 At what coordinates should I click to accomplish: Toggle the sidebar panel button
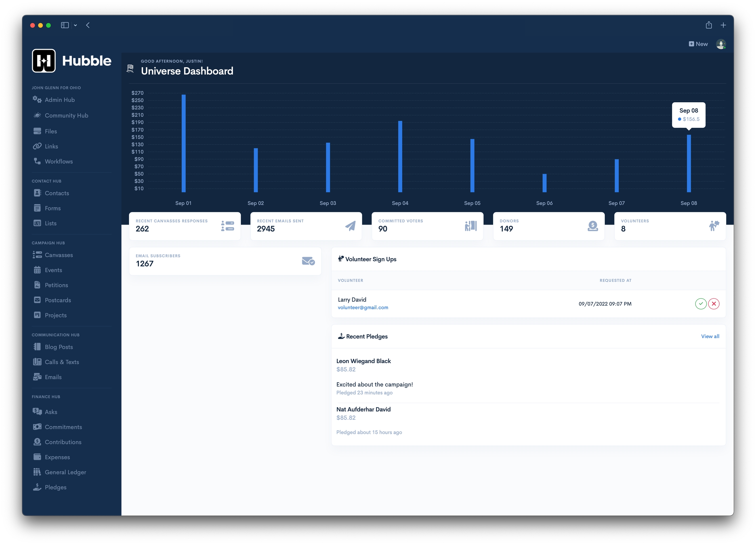tap(65, 25)
